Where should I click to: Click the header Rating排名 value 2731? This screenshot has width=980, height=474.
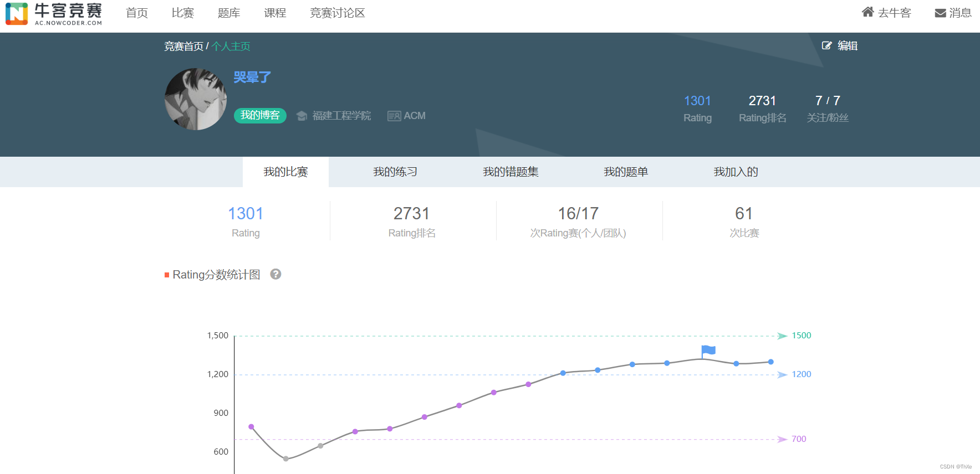pos(762,101)
